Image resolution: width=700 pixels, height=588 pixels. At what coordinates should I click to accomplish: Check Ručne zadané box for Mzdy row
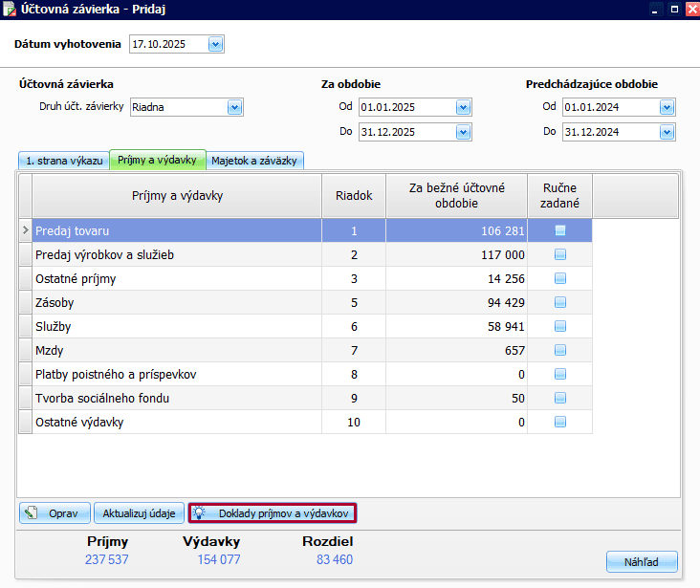[560, 350]
